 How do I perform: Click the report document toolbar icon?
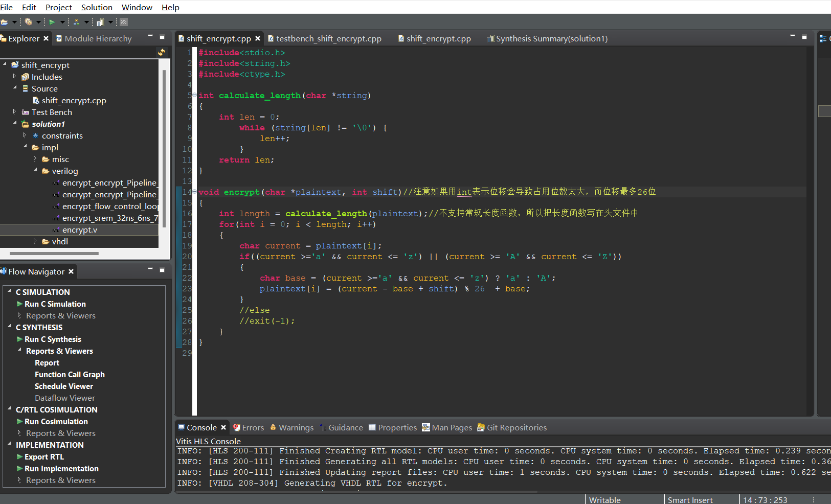[100, 22]
